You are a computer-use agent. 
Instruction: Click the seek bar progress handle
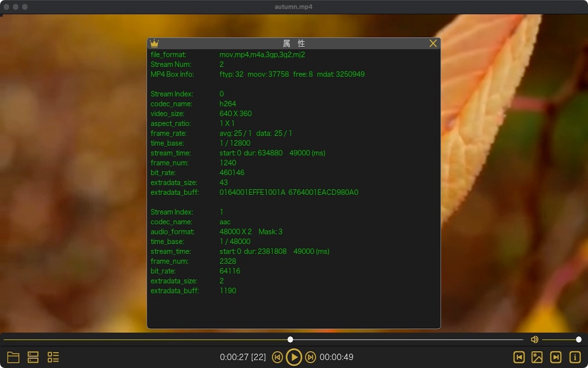290,339
